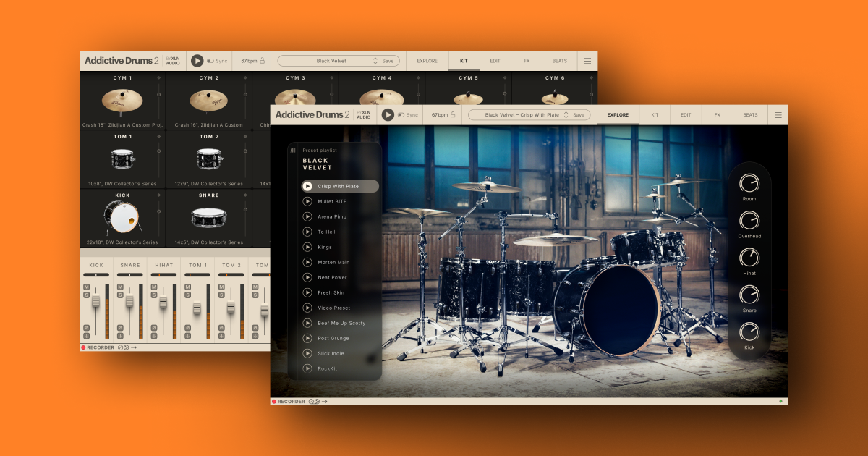Click the RECORDER label in the front window

(x=292, y=402)
